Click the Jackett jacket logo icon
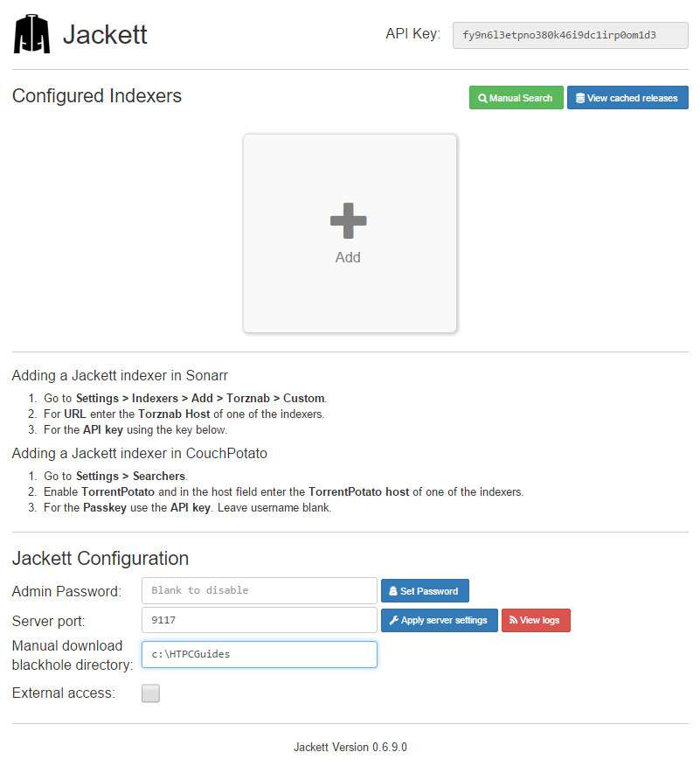 (x=32, y=35)
